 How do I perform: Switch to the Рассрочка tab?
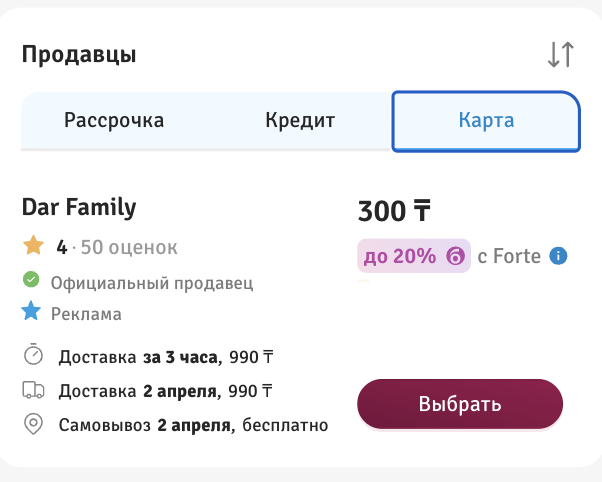coord(114,121)
